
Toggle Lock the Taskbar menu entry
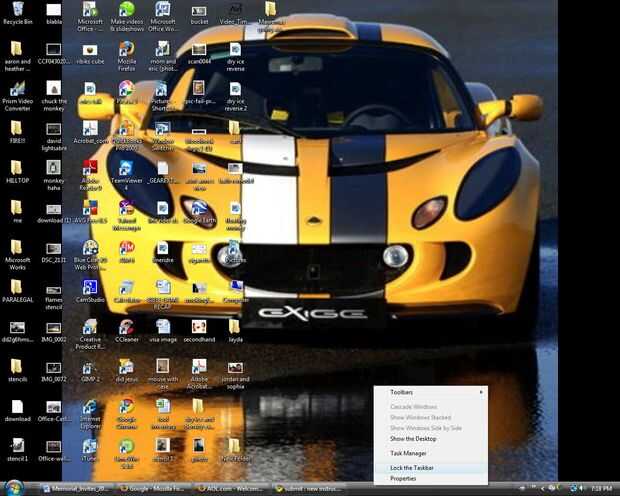[431, 468]
